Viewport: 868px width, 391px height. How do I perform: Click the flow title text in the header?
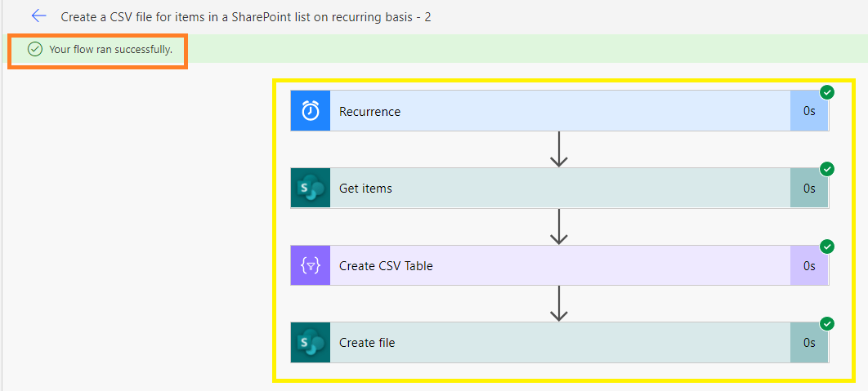coord(246,16)
